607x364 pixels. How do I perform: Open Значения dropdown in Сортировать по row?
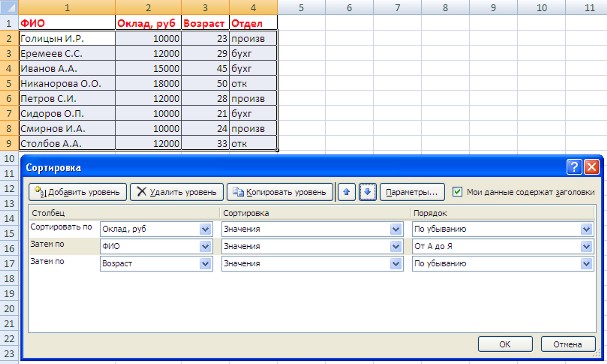click(396, 229)
